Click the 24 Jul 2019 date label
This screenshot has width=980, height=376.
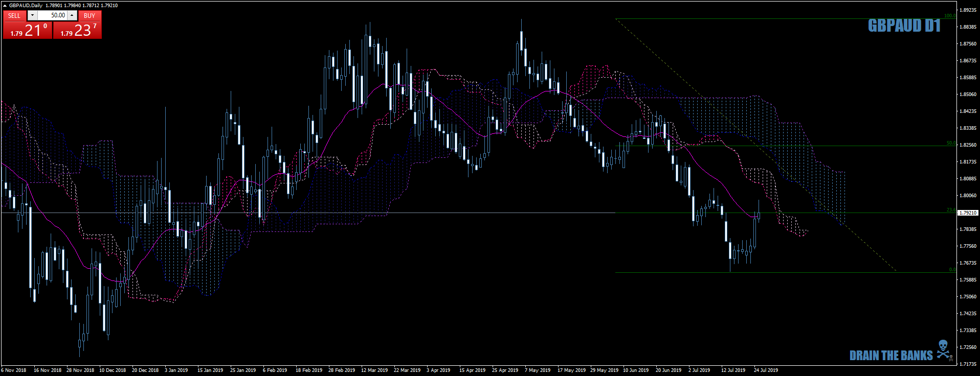tap(766, 370)
